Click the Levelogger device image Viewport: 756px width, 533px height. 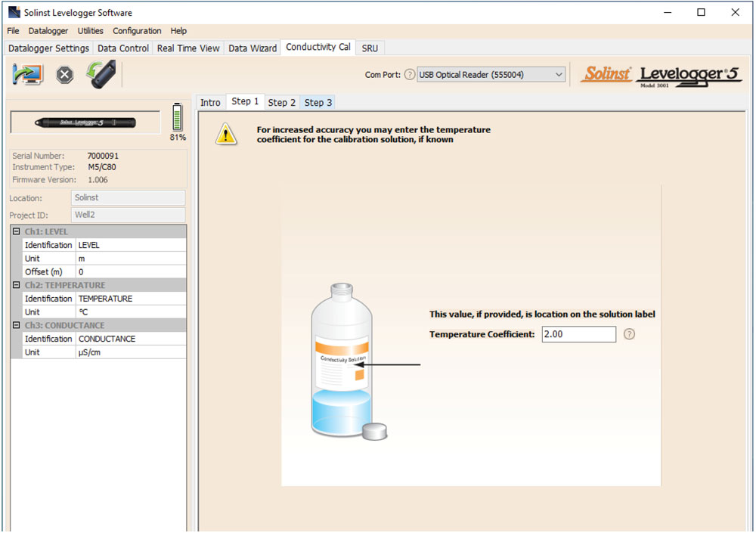85,122
